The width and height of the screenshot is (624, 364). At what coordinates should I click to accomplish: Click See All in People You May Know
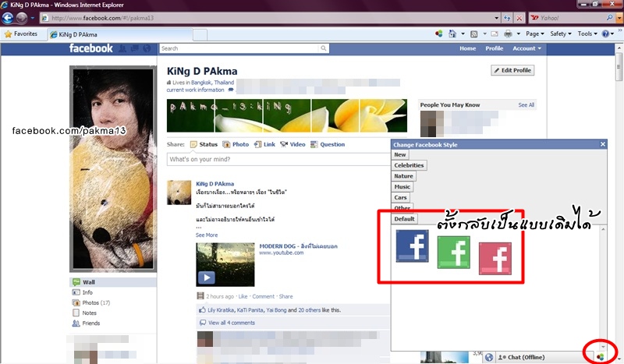tap(526, 105)
